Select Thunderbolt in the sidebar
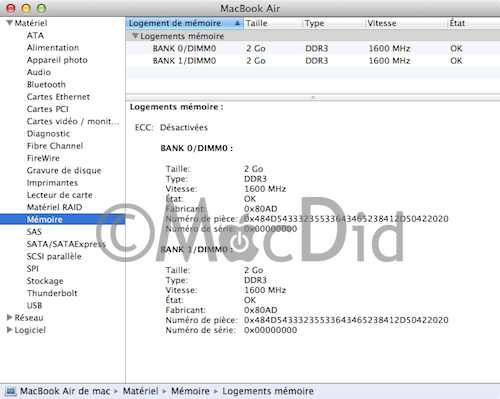This screenshot has height=399, width=500. click(x=52, y=293)
